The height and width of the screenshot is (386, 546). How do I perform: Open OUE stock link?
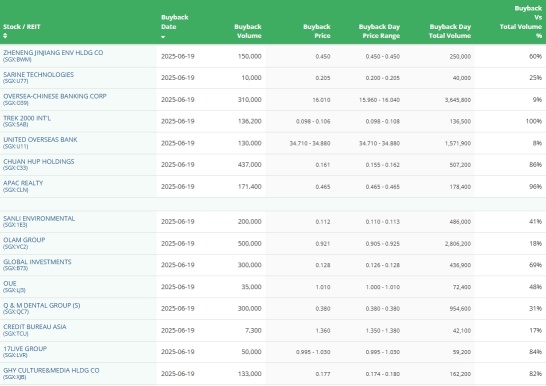point(10,283)
